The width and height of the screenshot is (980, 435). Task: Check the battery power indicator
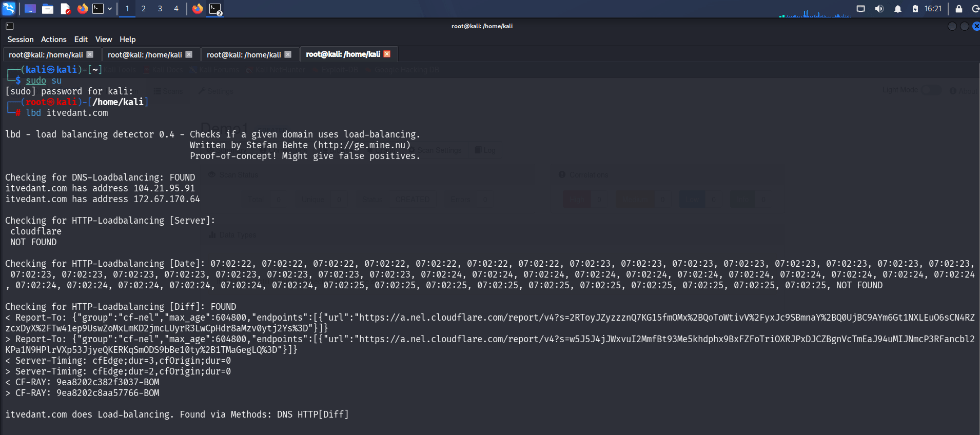pyautogui.click(x=915, y=9)
